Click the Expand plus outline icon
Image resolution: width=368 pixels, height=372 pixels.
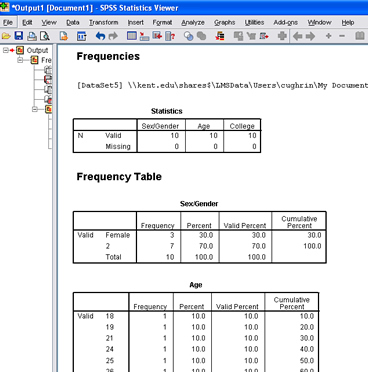pos(329,36)
